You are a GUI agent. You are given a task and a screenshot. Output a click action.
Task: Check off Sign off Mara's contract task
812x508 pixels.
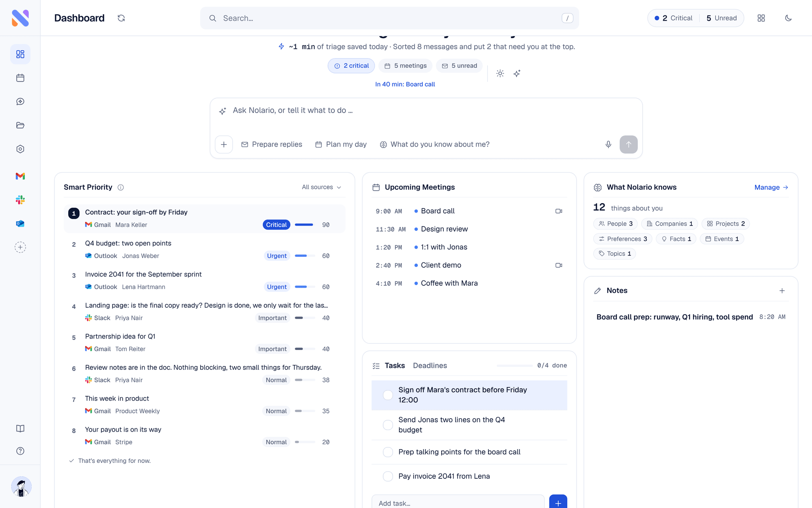tap(388, 395)
